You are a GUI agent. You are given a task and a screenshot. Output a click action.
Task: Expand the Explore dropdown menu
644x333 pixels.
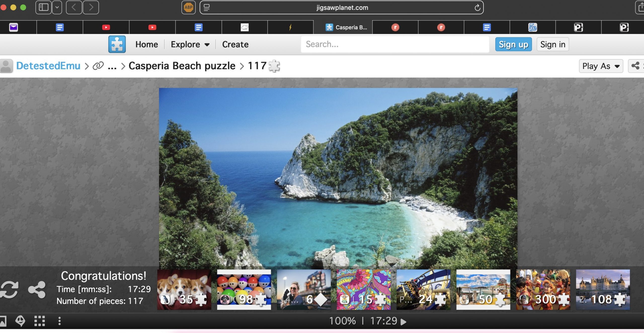(190, 44)
